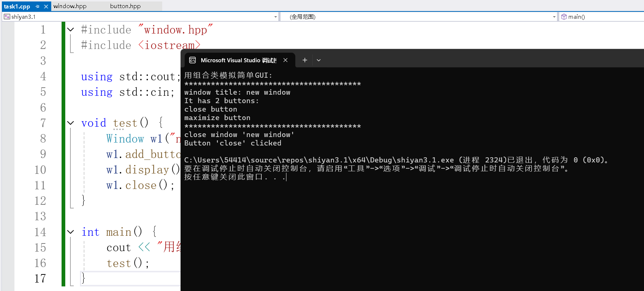Click 'window title: new window' console line
The width and height of the screenshot is (644, 291).
pos(237,92)
